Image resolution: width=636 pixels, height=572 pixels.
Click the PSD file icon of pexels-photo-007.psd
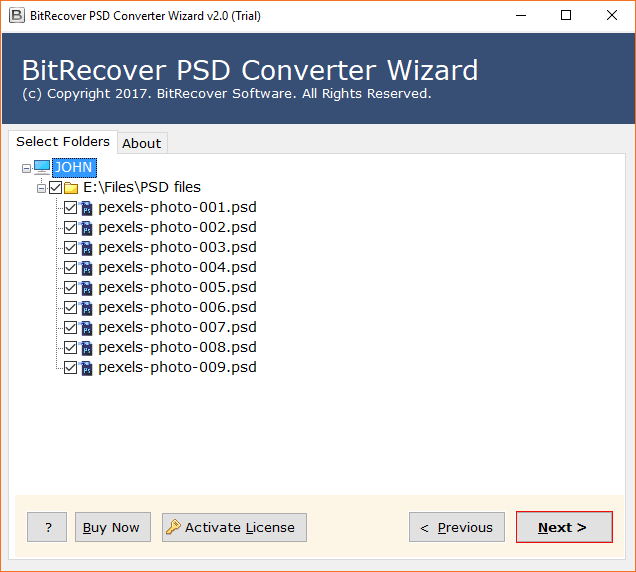86,328
